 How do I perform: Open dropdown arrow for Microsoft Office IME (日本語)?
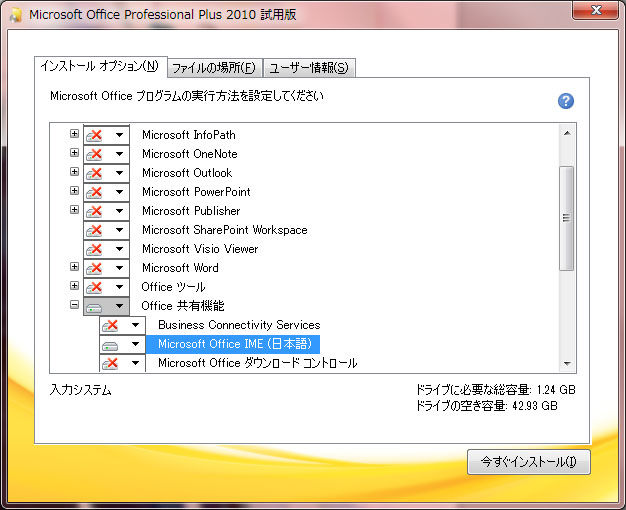click(x=135, y=344)
